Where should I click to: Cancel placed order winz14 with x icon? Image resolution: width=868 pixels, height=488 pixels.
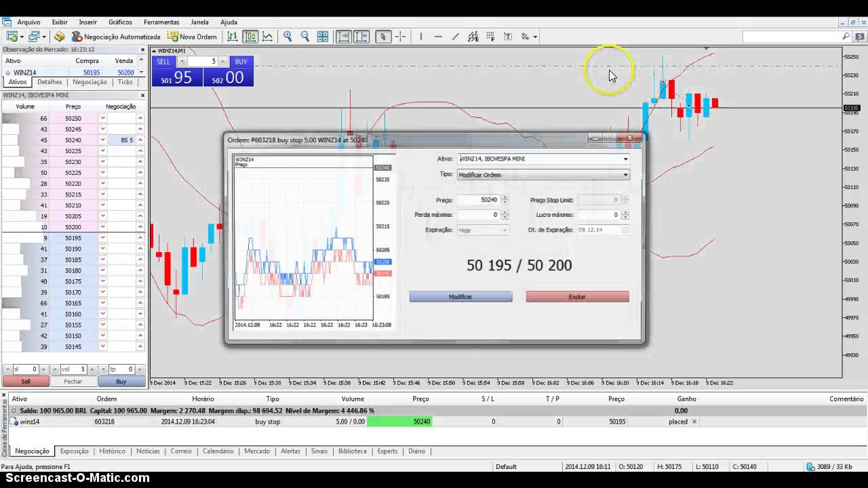pyautogui.click(x=694, y=422)
